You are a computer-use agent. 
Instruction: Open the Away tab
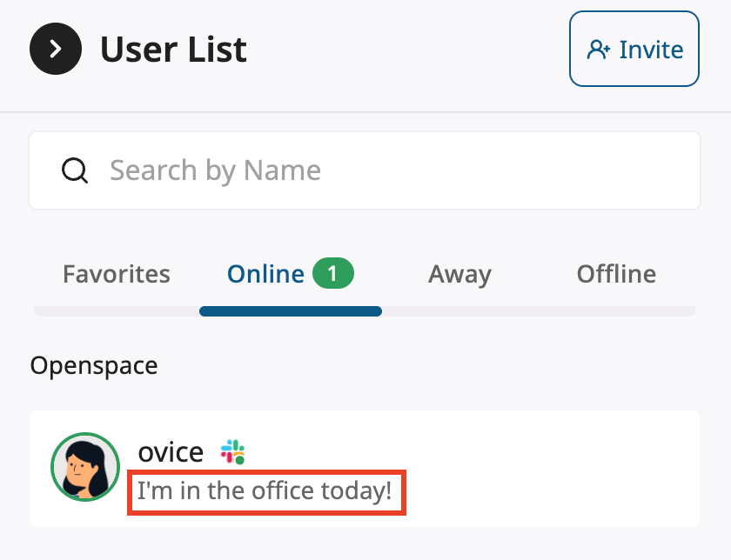click(x=459, y=275)
